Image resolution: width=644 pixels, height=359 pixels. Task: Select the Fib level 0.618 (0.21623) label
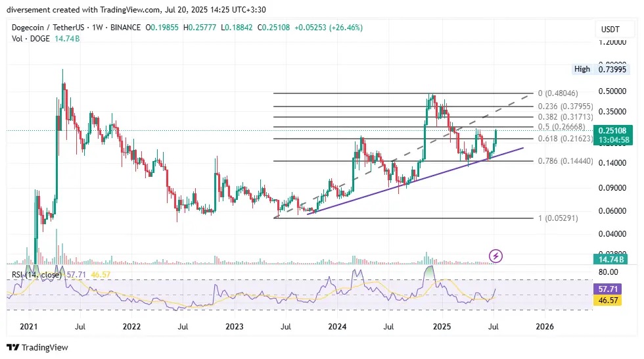[x=566, y=139]
